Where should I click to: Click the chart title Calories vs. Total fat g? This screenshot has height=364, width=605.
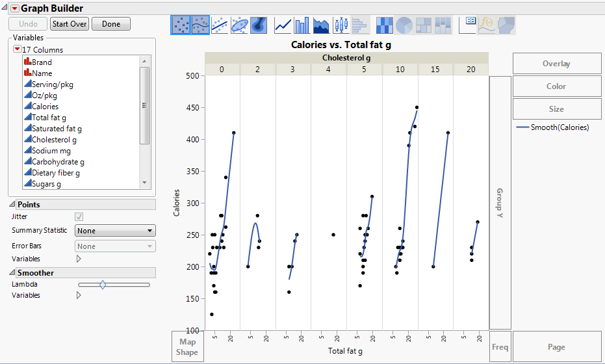pos(341,45)
